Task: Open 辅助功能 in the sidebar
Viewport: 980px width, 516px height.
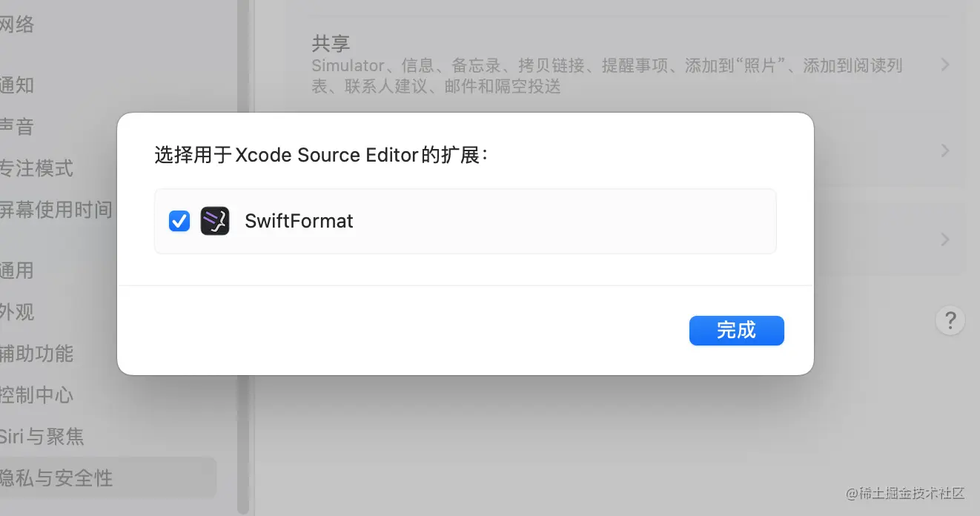Action: tap(36, 354)
